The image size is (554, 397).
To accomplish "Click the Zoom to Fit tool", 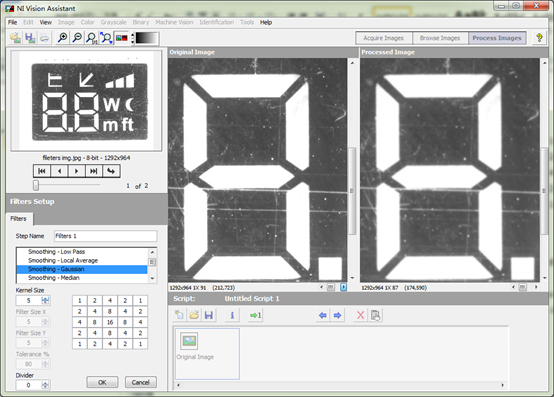I will [x=106, y=38].
